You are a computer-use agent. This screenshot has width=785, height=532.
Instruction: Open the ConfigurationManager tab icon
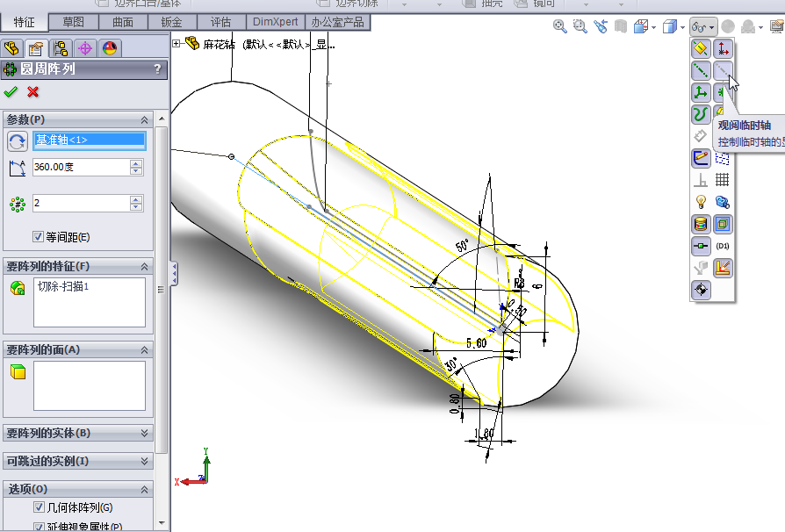(61, 48)
